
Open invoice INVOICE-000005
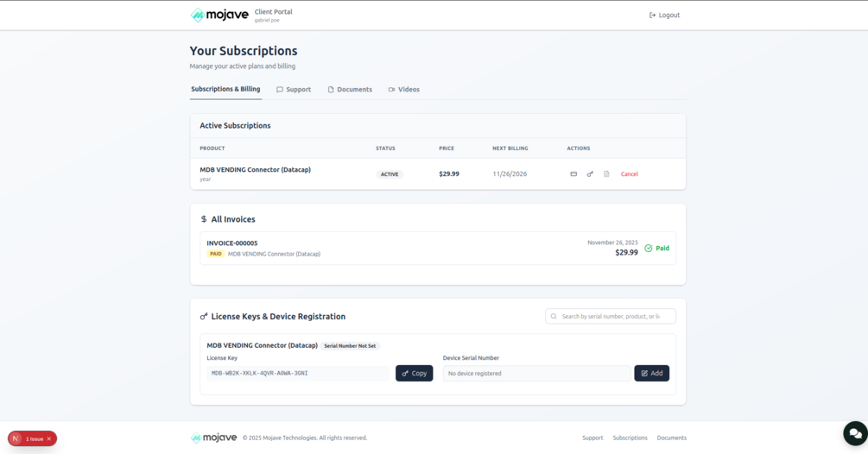(438, 249)
